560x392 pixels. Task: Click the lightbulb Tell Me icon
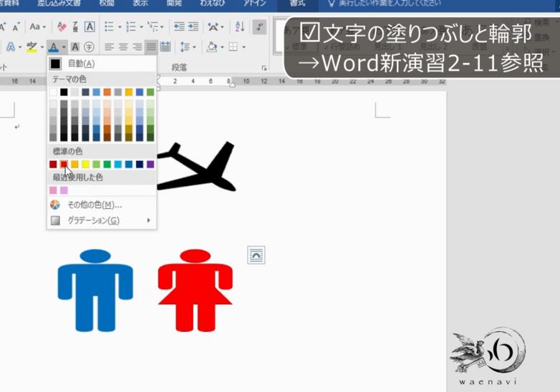332,3
